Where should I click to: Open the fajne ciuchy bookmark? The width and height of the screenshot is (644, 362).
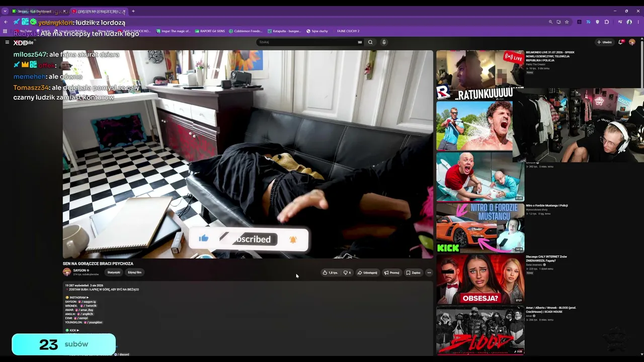[x=317, y=31]
